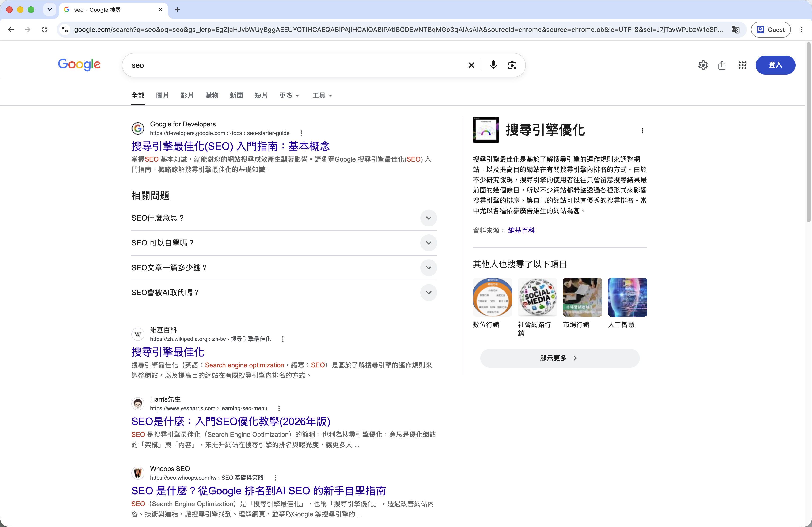
Task: Open 搜尋引擎最佳化(SEO) 入門指南 result link
Action: (x=231, y=146)
